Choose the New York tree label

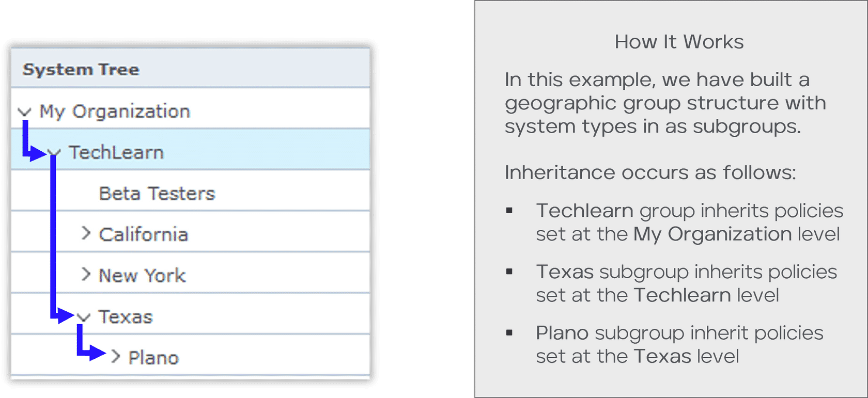[x=142, y=276]
